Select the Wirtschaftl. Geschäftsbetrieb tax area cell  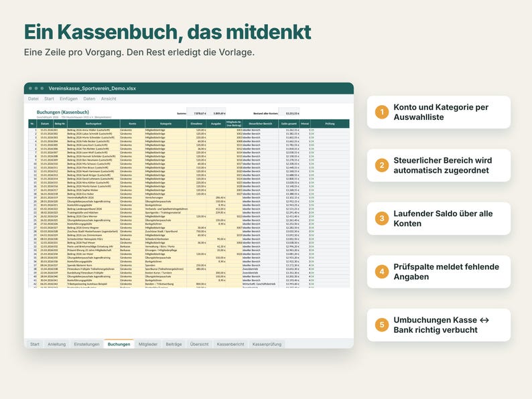[260, 284]
